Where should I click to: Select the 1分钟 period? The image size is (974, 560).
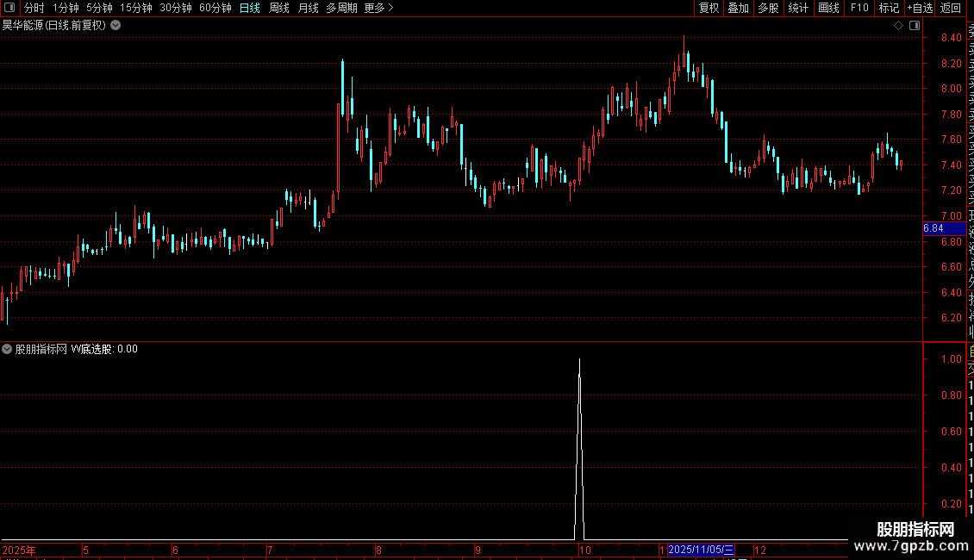coord(66,8)
